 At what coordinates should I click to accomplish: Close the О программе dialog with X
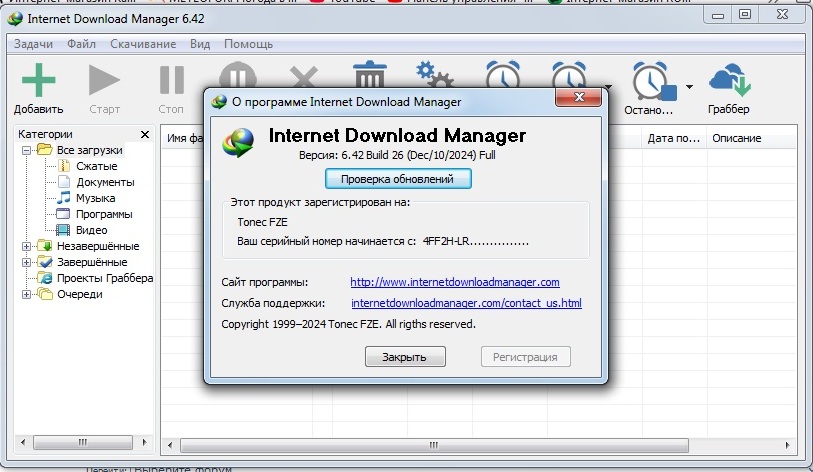click(x=579, y=97)
